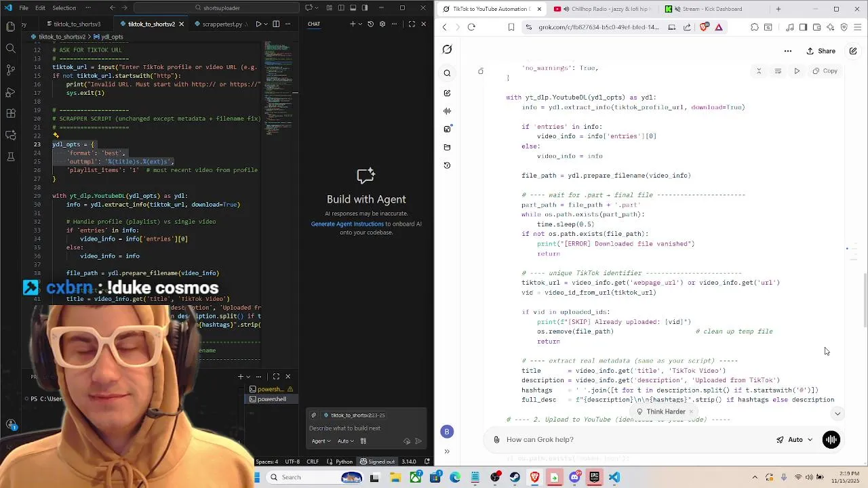Copy the Grok code block
This screenshot has height=488, width=868.
825,70
